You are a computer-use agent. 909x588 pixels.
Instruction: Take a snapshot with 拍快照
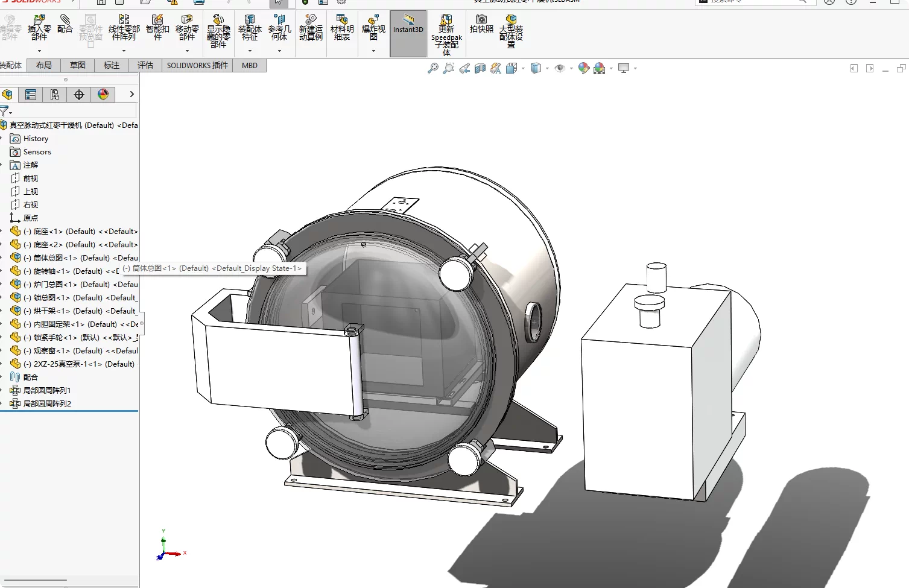pyautogui.click(x=481, y=24)
